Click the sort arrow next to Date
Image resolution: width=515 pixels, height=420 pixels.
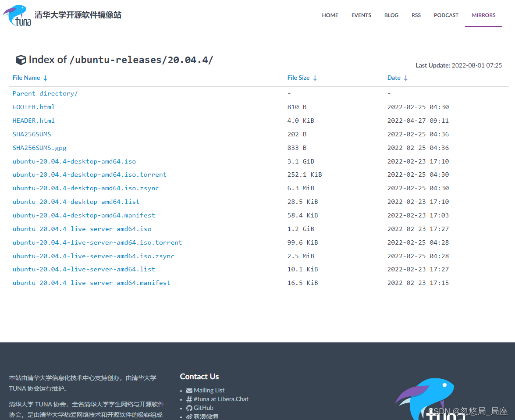pos(406,78)
